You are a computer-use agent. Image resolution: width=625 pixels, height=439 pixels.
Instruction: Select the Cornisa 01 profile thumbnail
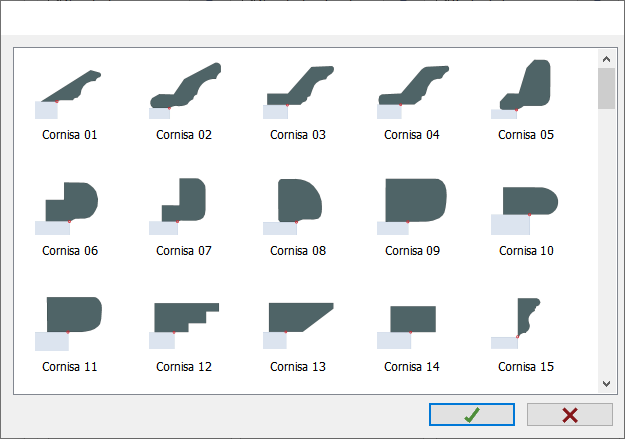68,94
